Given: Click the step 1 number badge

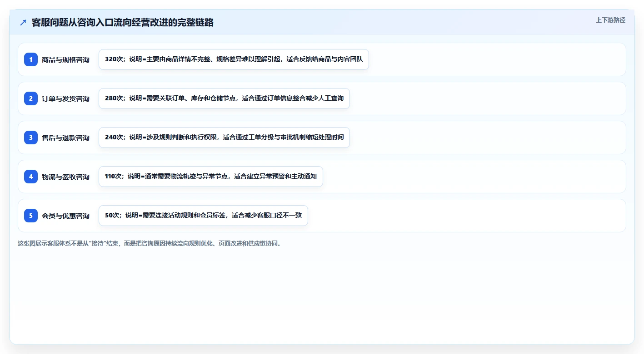Looking at the screenshot, I should coord(31,59).
